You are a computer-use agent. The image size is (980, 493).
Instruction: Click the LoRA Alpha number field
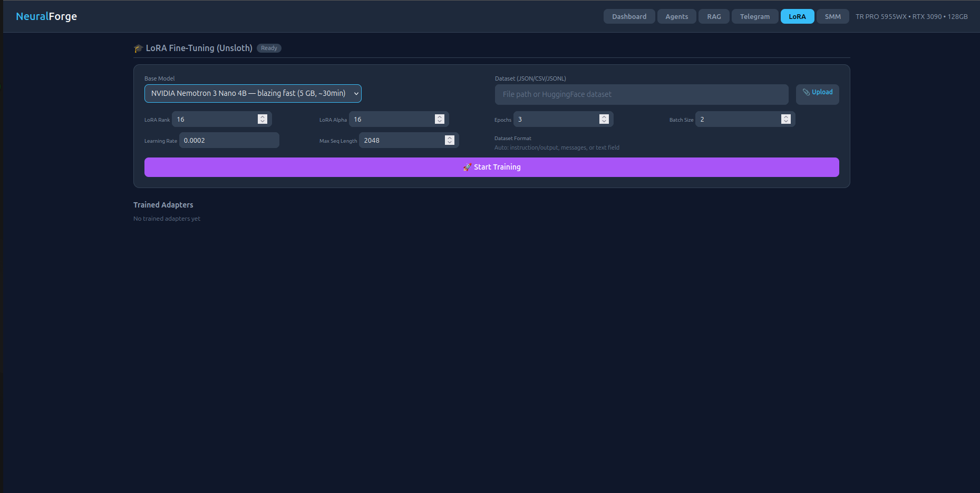[399, 119]
